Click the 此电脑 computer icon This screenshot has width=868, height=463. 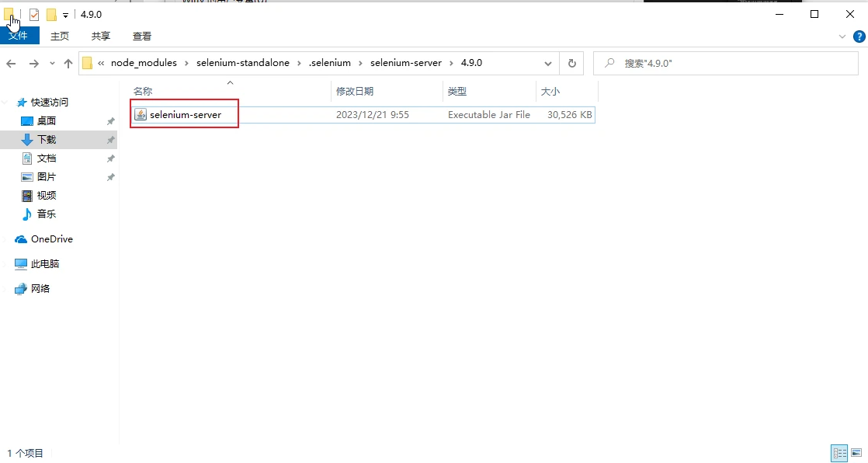21,264
